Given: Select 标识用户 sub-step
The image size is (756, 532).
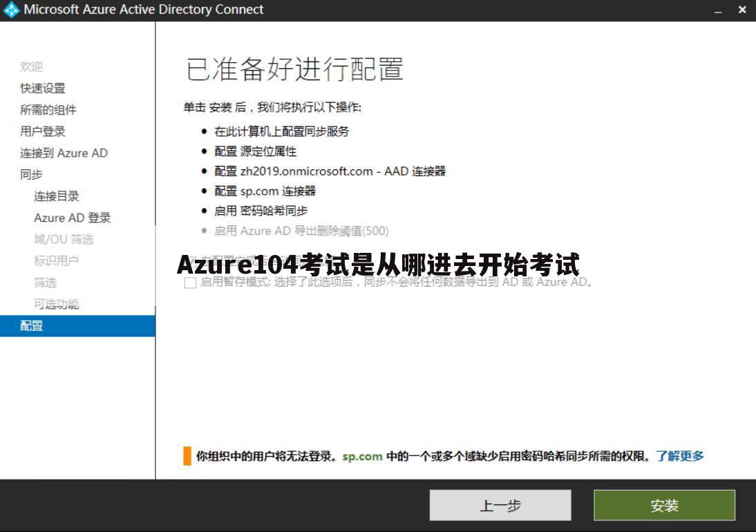Looking at the screenshot, I should pyautogui.click(x=56, y=260).
